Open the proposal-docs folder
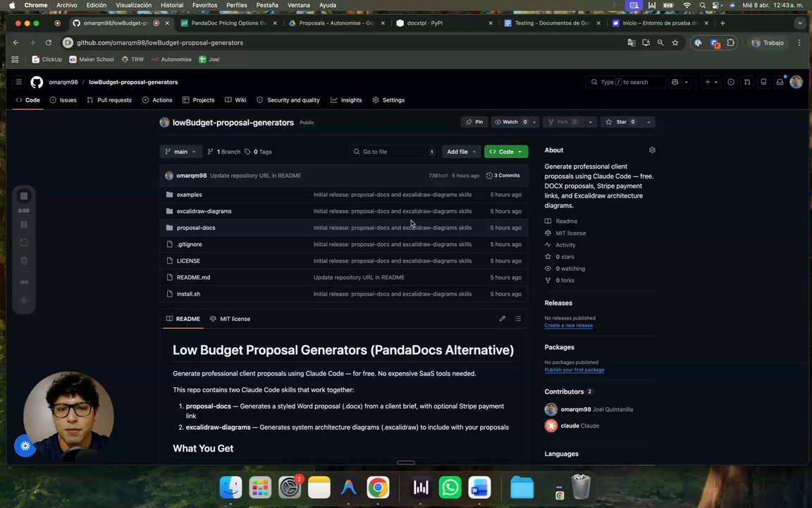812x508 pixels. [x=196, y=228]
